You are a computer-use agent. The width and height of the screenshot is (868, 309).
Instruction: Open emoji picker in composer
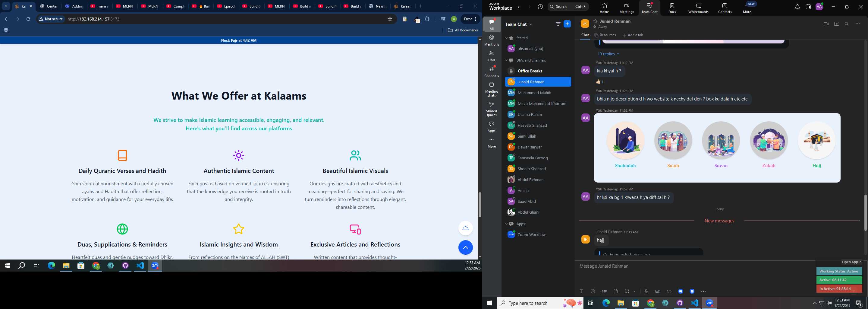click(x=593, y=291)
